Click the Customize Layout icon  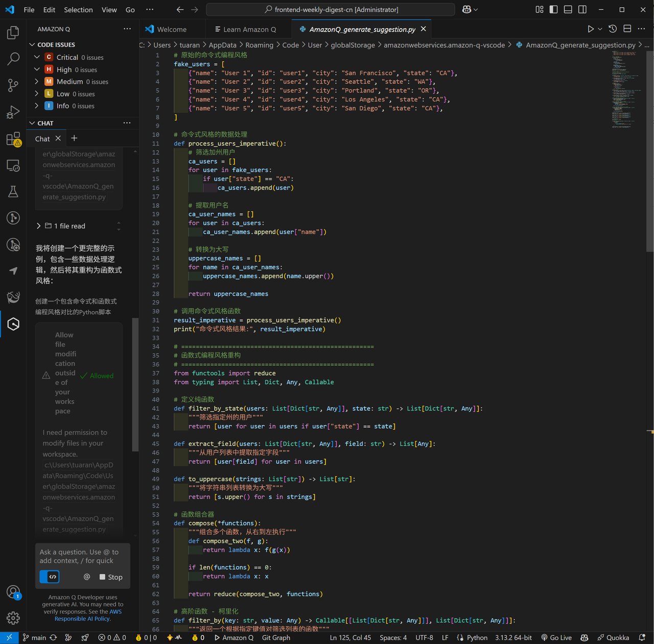(540, 9)
